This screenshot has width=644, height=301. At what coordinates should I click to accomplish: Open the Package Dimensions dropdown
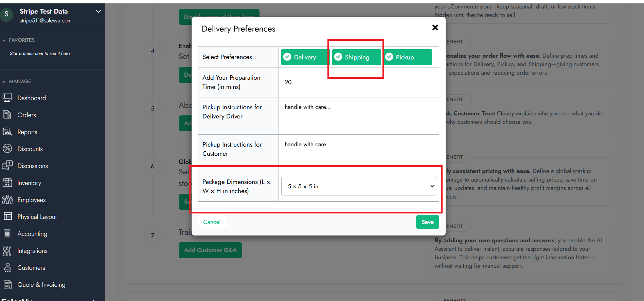point(359,186)
